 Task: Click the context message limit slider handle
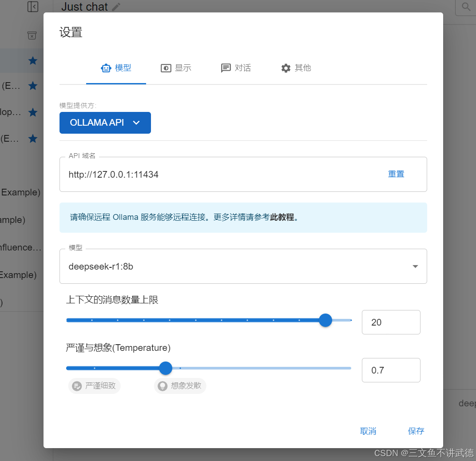325,320
